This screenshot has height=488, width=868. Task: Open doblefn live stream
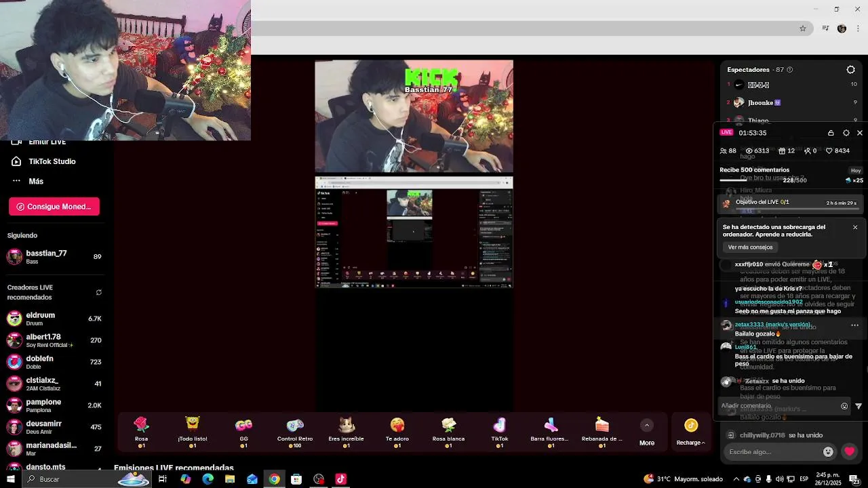[54, 362]
